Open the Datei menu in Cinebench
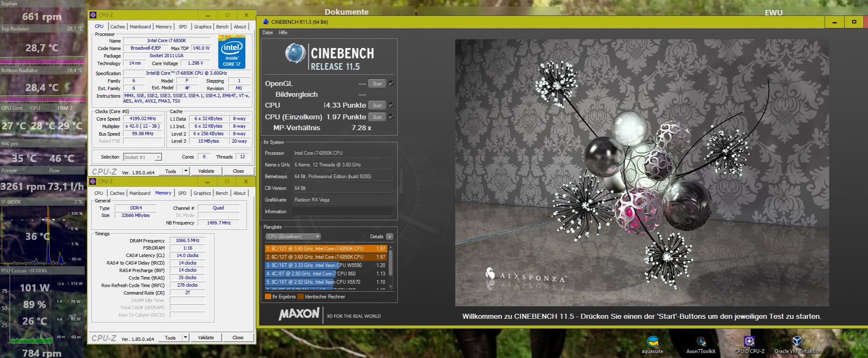Screen dimensions: 868x358 pos(267,33)
